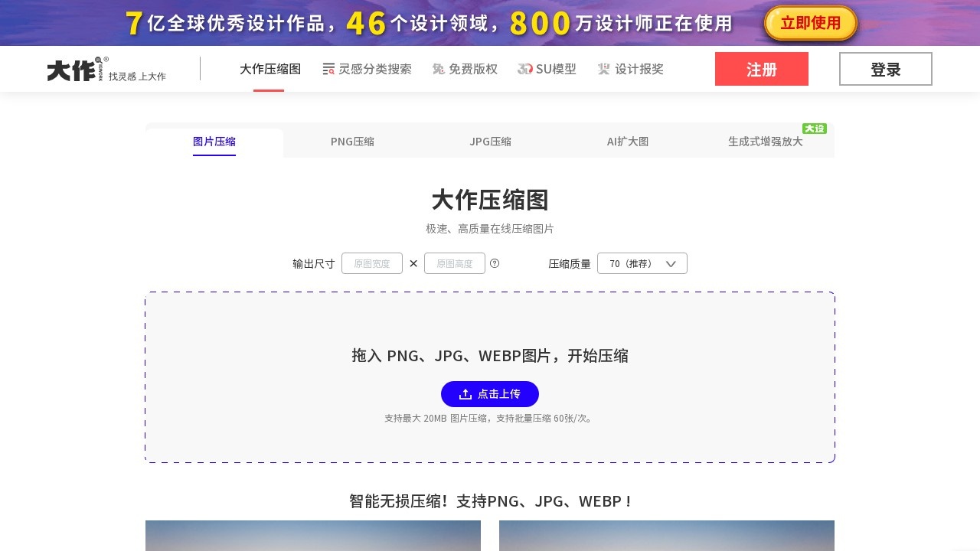The width and height of the screenshot is (980, 551).
Task: Click the upload arrow icon on 点击上传
Action: click(465, 393)
